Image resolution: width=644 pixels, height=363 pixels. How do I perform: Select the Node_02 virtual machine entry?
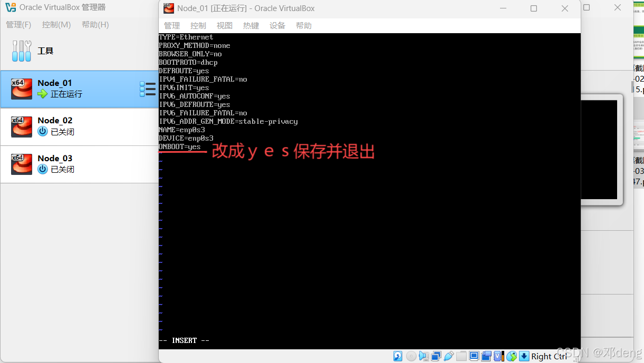tap(80, 126)
